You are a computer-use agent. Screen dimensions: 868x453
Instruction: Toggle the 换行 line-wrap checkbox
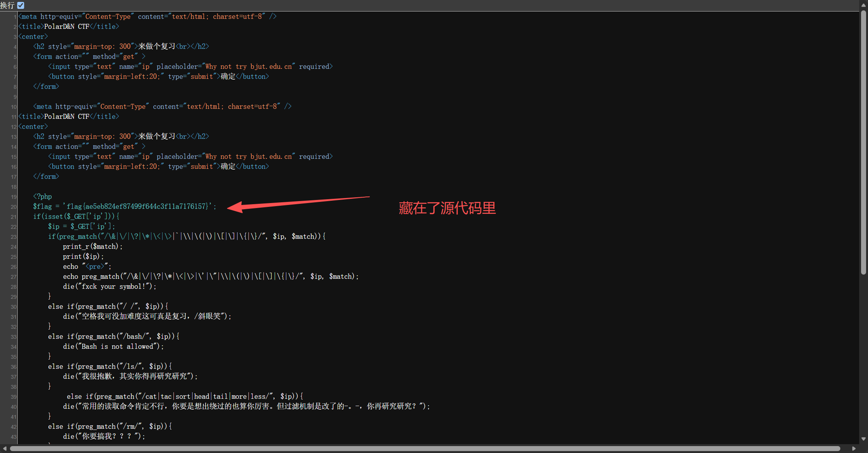coord(21,5)
